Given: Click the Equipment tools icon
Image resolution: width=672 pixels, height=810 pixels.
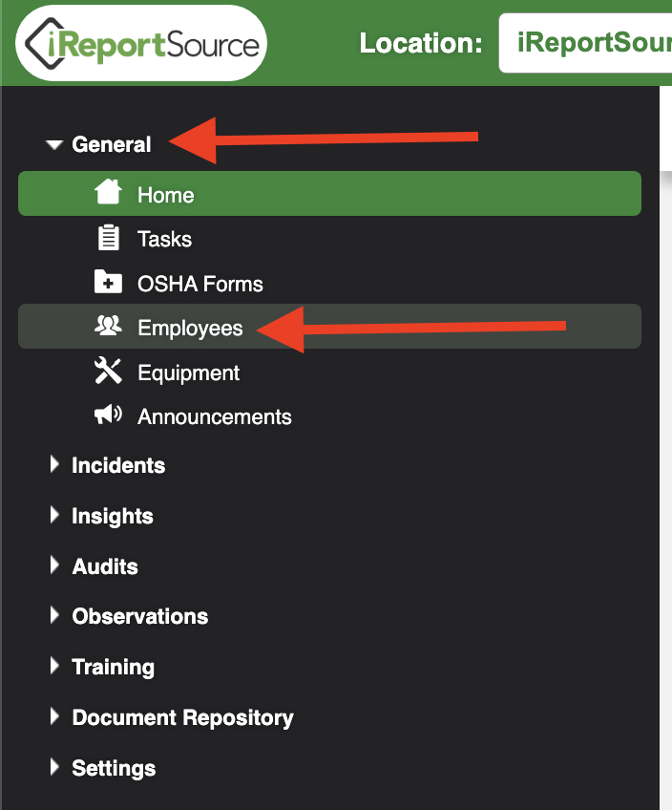Looking at the screenshot, I should (109, 371).
